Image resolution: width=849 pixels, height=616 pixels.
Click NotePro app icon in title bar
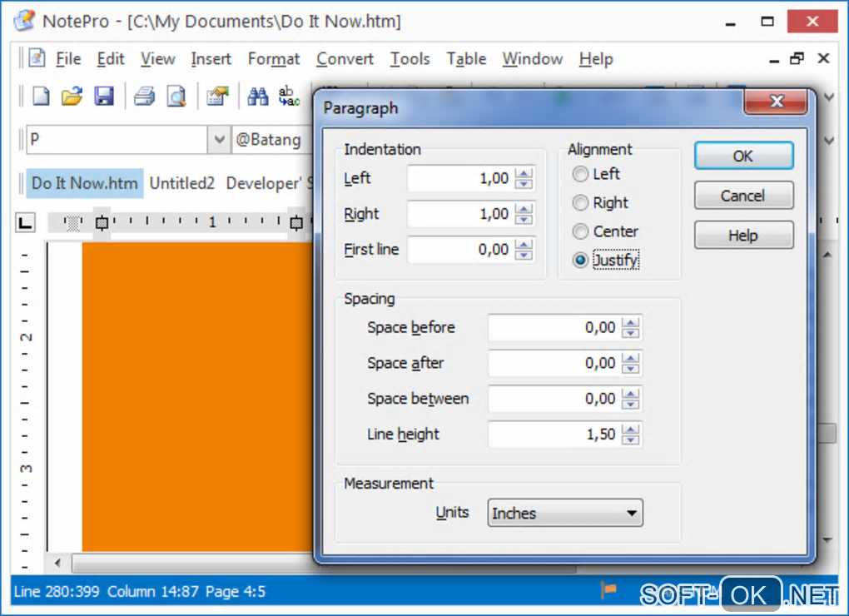point(24,21)
